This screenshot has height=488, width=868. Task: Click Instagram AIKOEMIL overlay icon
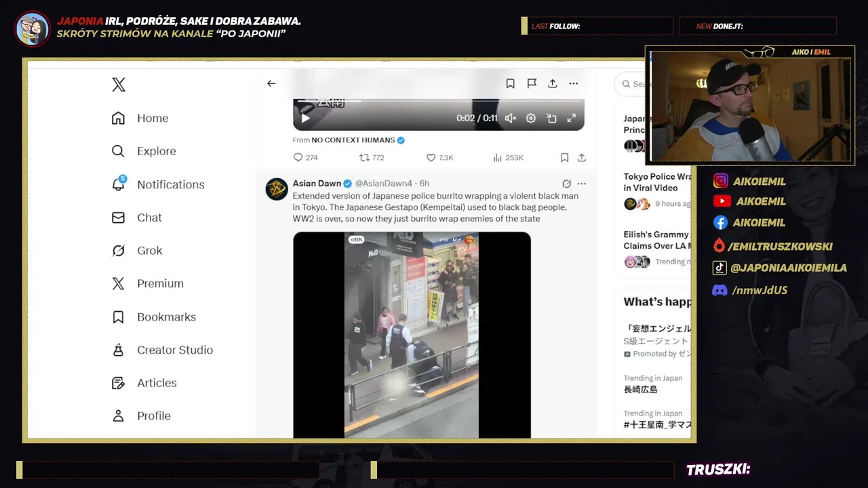pos(721,181)
